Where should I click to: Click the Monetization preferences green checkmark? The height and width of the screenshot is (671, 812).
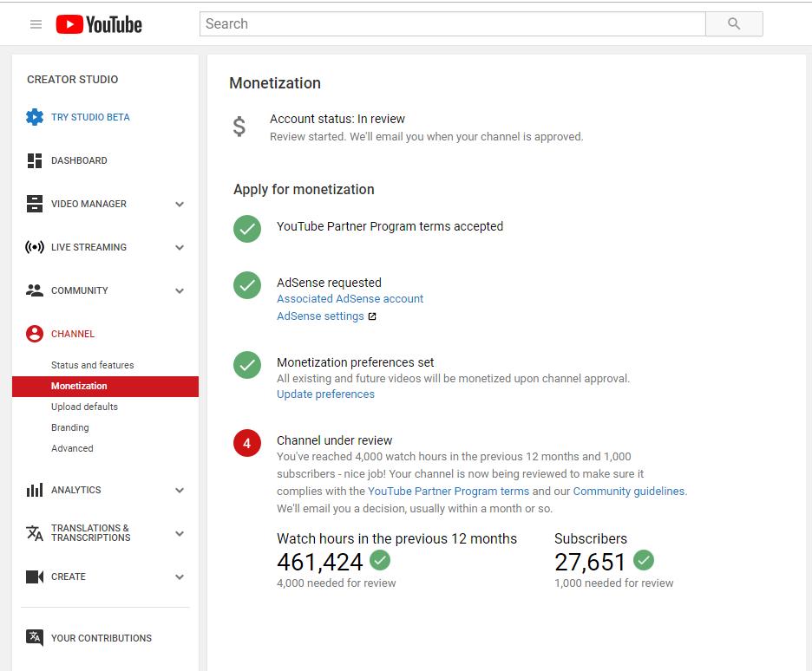pos(247,365)
